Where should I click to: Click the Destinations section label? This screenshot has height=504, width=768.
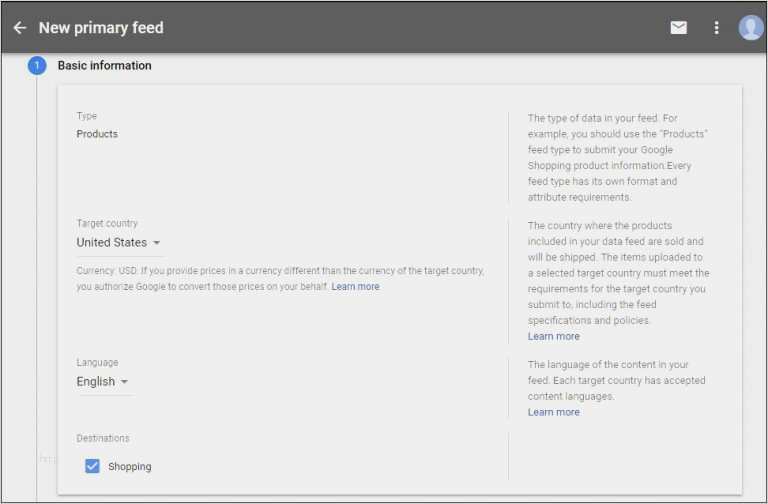(103, 439)
